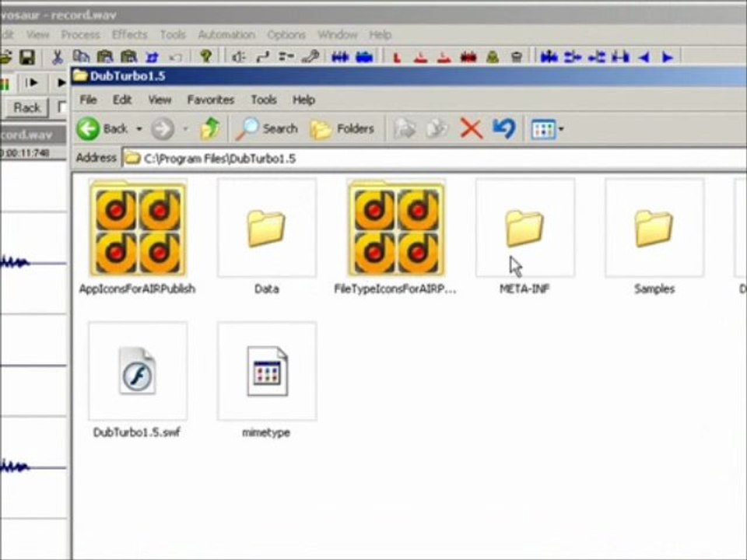The width and height of the screenshot is (747, 560).
Task: Click the 0:00:11:748 time readout in Wavosaur
Action: [x=25, y=153]
